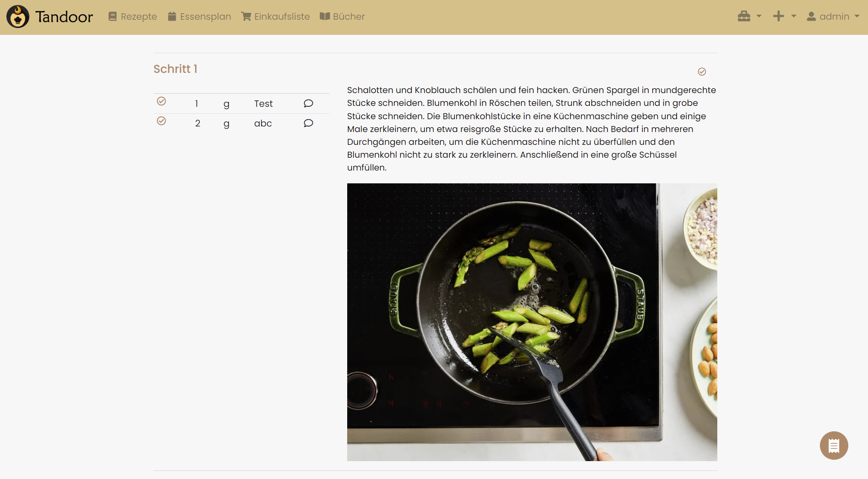Click the floating shopping receipt button
This screenshot has height=479, width=868.
pyautogui.click(x=834, y=446)
